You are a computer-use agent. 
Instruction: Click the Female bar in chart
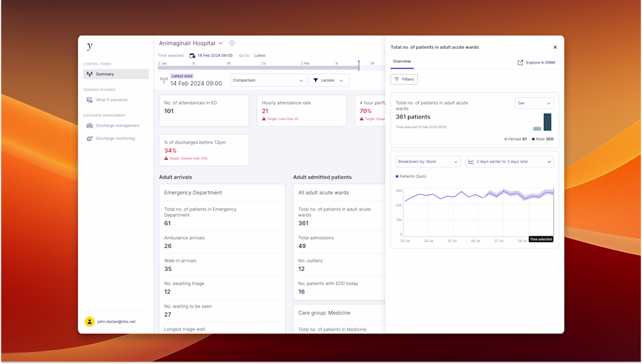click(537, 128)
